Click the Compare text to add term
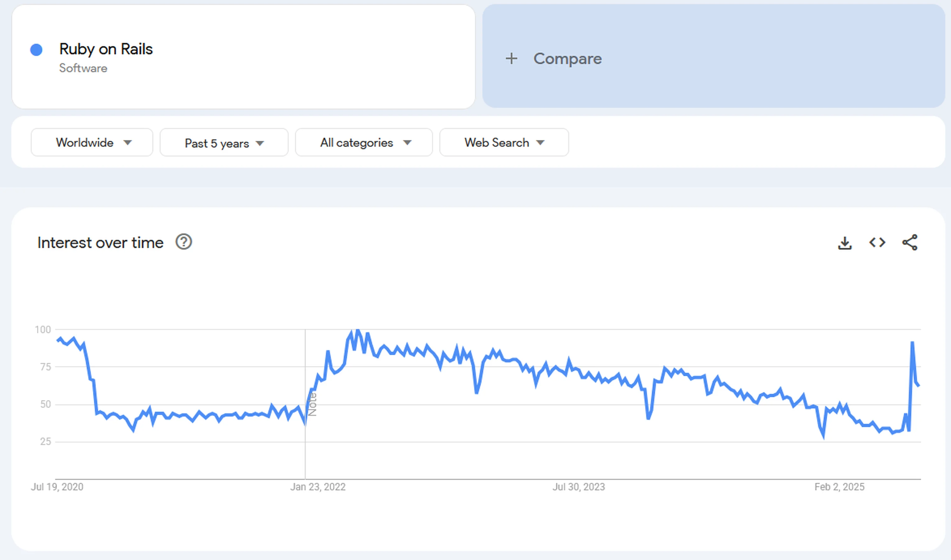Viewport: 951px width, 560px height. point(567,58)
